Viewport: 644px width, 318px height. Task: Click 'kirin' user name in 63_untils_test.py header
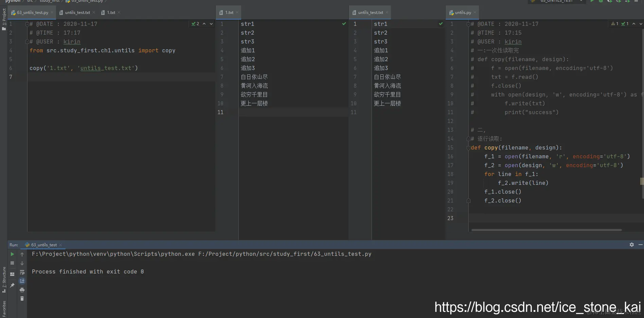(72, 42)
